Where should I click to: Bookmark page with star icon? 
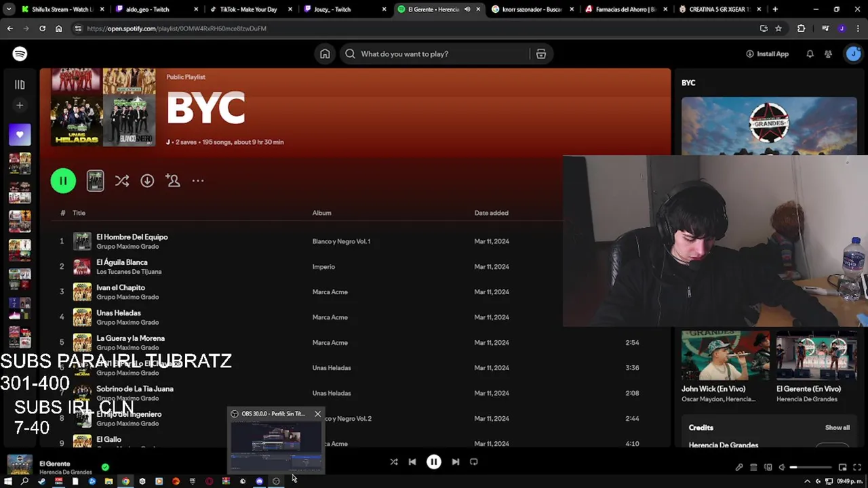(x=778, y=28)
